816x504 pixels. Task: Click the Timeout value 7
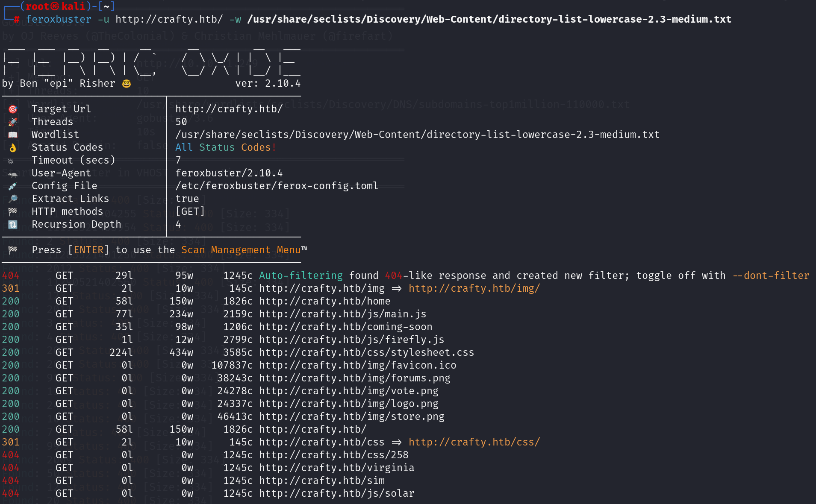coord(178,160)
